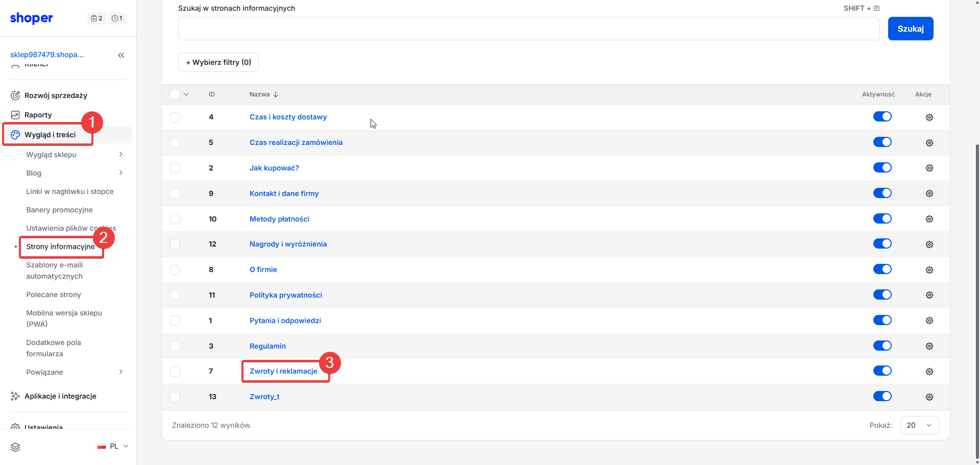Collapse the sidebar with double-chevron icon
Image resolution: width=980 pixels, height=465 pixels.
point(121,55)
